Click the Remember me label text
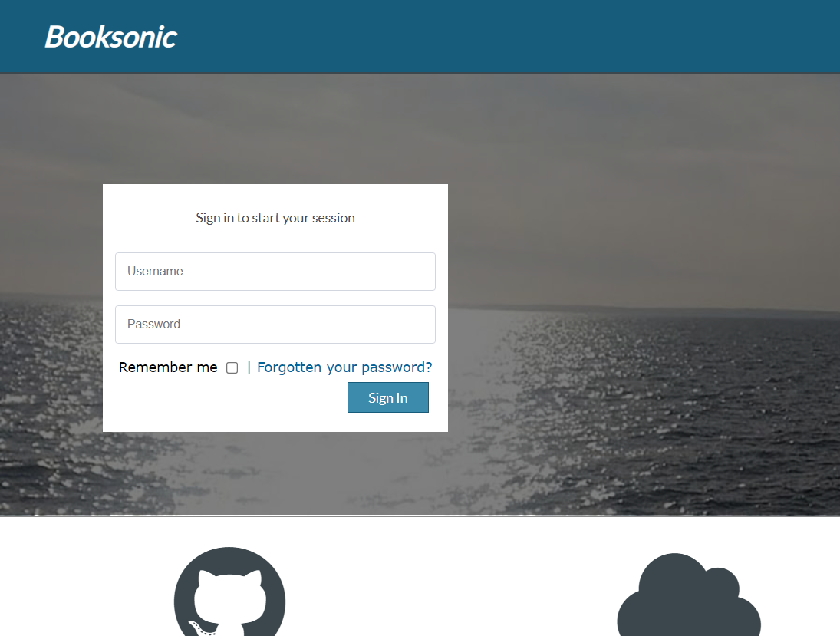 pos(168,367)
